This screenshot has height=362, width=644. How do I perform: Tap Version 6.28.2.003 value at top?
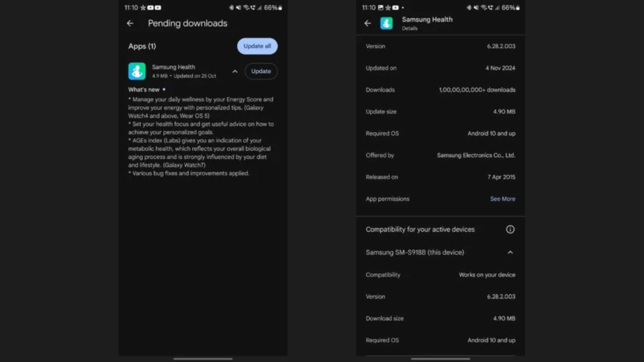point(501,46)
